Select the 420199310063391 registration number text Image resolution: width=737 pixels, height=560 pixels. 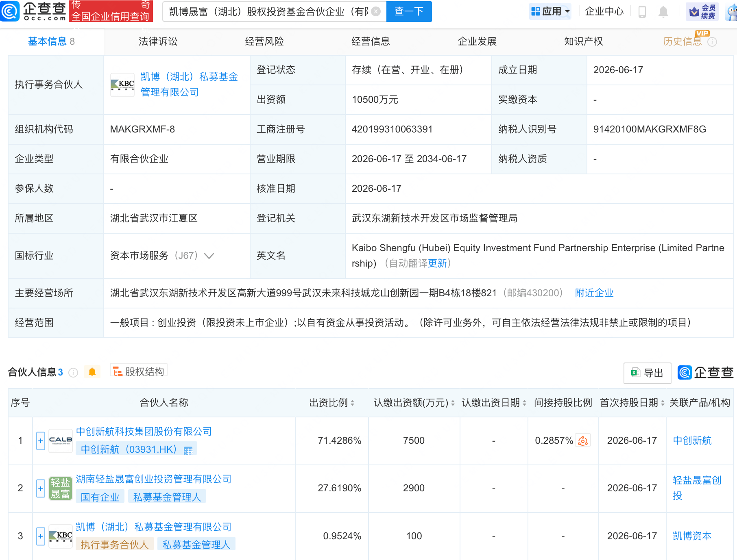392,129
